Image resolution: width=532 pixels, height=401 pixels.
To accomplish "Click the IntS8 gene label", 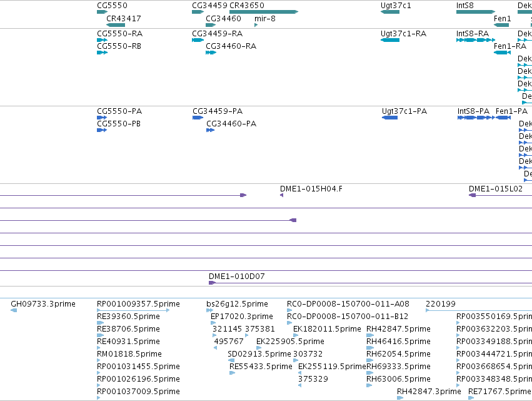I will 465,6.
